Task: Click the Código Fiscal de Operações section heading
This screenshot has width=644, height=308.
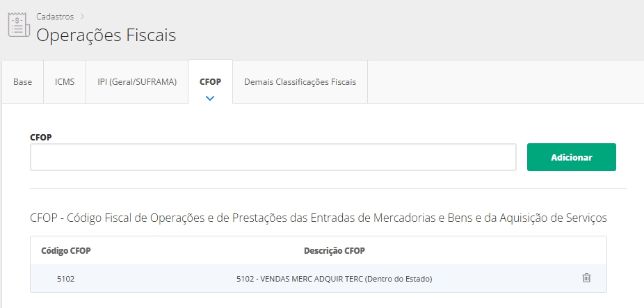Action: point(319,218)
